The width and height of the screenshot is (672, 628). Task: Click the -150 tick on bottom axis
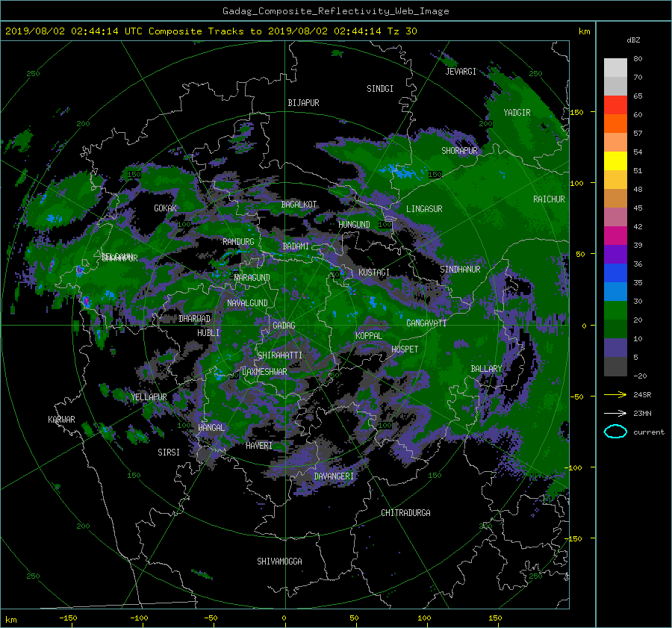(68, 618)
